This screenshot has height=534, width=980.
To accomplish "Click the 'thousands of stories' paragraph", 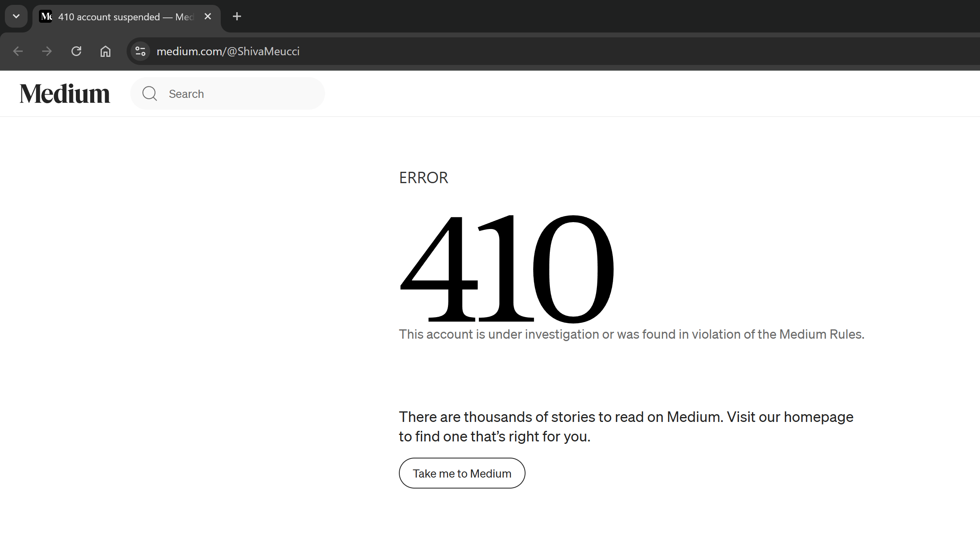I will (626, 426).
